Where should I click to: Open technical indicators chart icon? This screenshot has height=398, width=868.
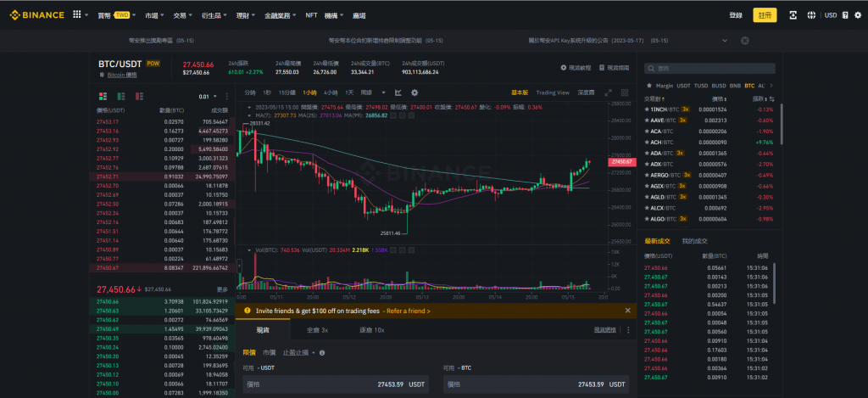[x=398, y=92]
